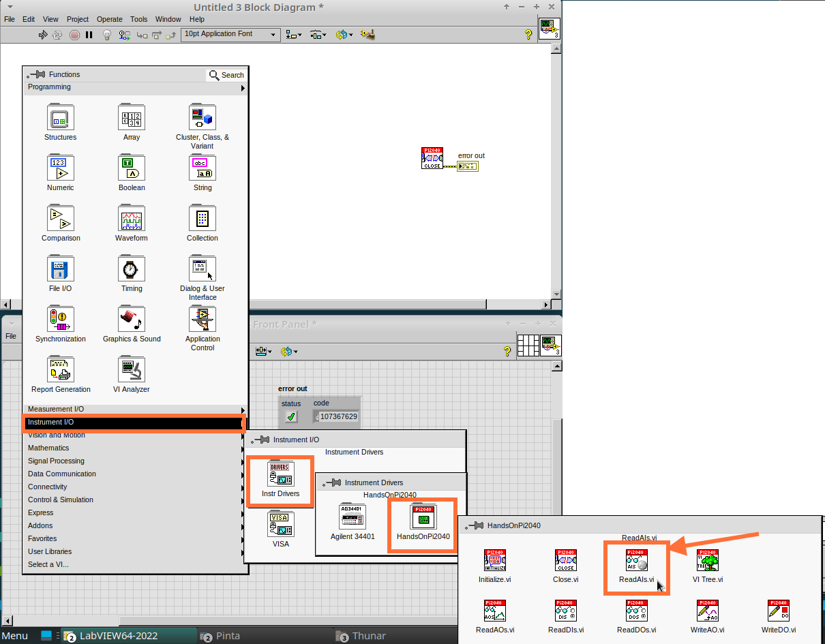The width and height of the screenshot is (825, 644).
Task: Select Initialize.vi from HandsOnPi2040 palette
Action: (x=495, y=566)
